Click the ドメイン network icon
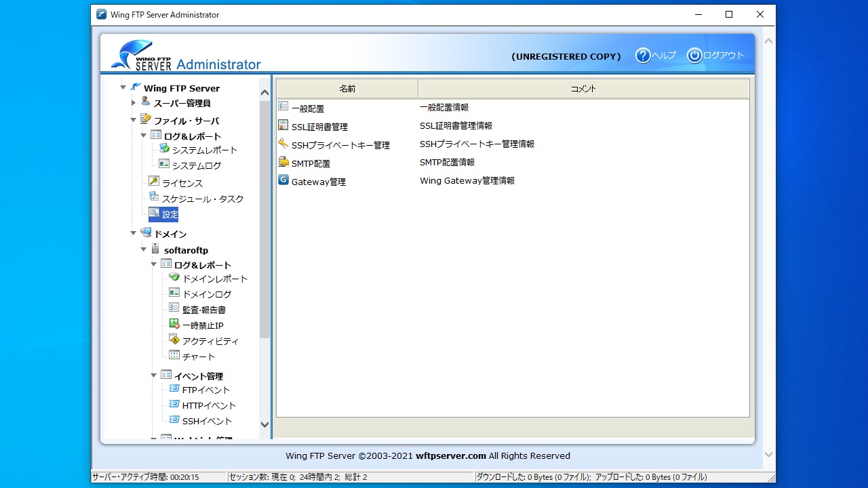868x488 pixels. [146, 232]
